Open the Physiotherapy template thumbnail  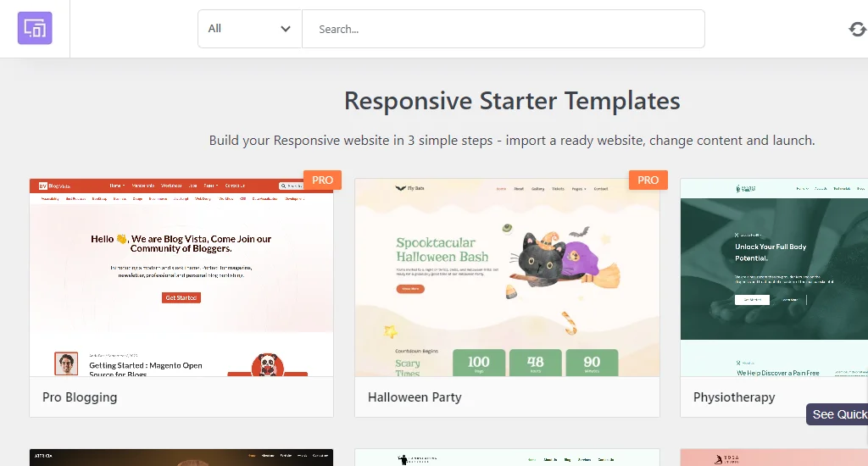774,277
